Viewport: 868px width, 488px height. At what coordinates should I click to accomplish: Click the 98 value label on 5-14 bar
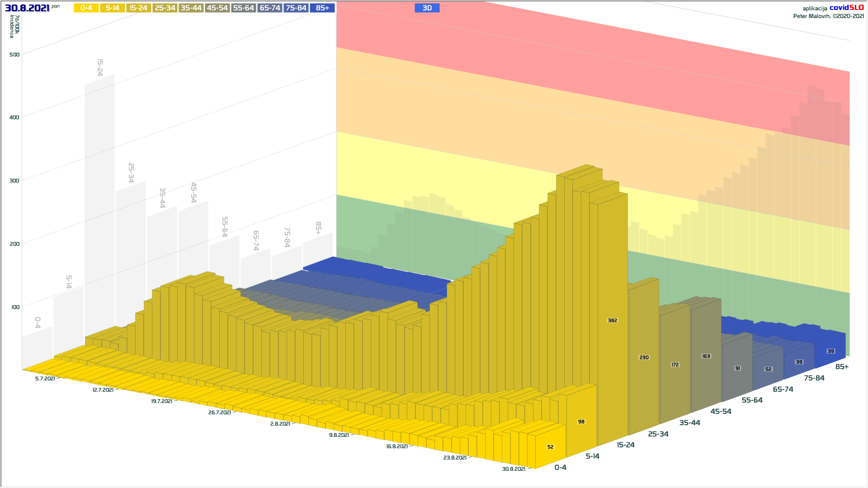[x=581, y=422]
